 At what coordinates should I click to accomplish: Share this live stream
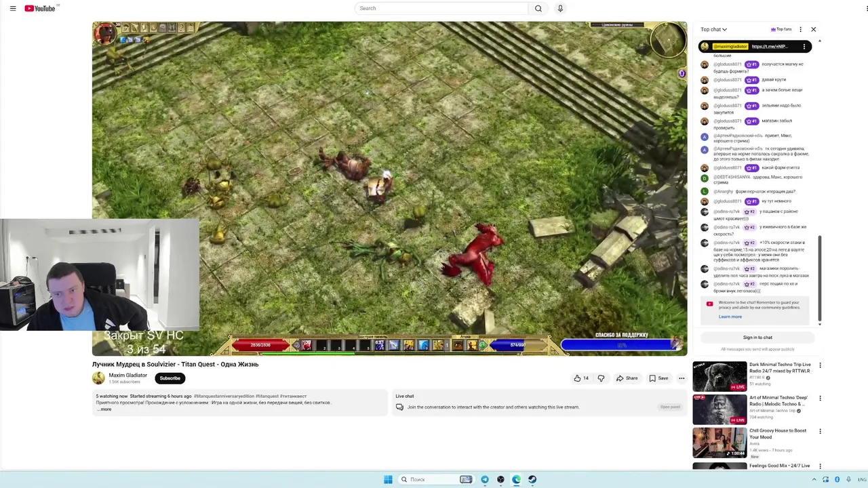click(x=627, y=378)
